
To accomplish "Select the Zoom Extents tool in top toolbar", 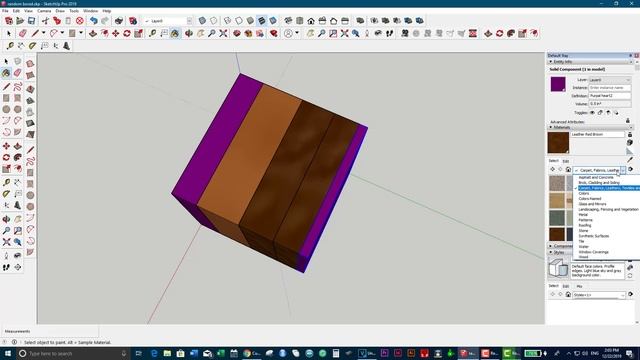I will 223,33.
